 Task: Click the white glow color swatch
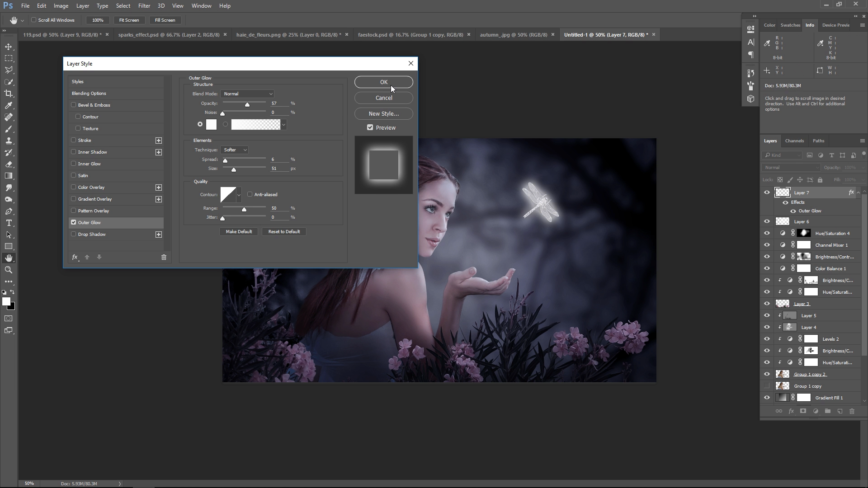211,125
